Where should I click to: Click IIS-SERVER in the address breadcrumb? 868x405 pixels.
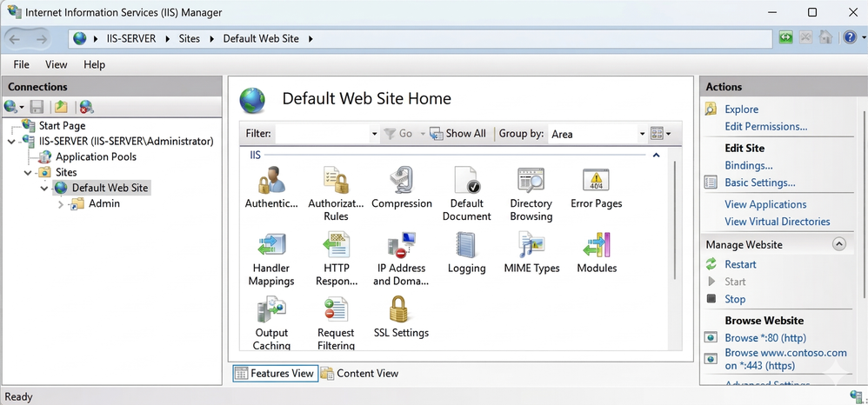pos(131,39)
